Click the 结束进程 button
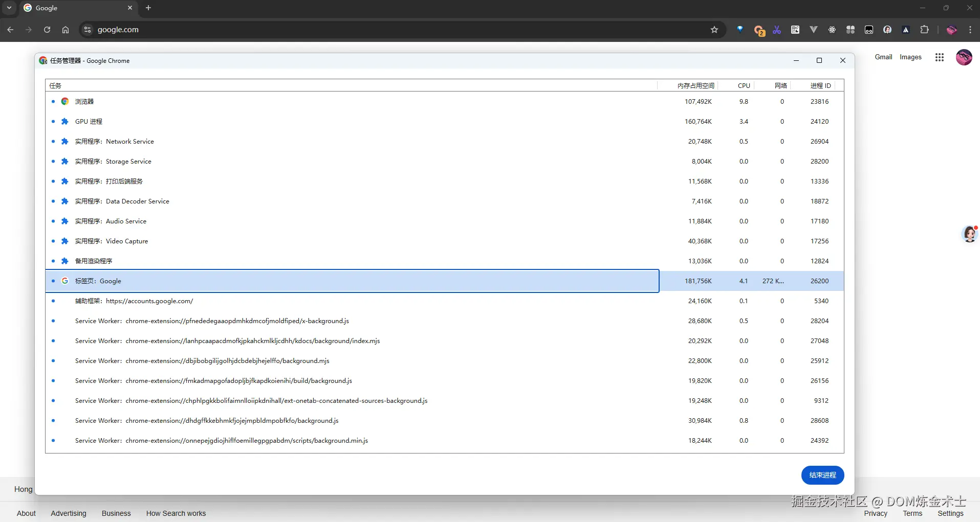The height and width of the screenshot is (522, 980). point(822,475)
